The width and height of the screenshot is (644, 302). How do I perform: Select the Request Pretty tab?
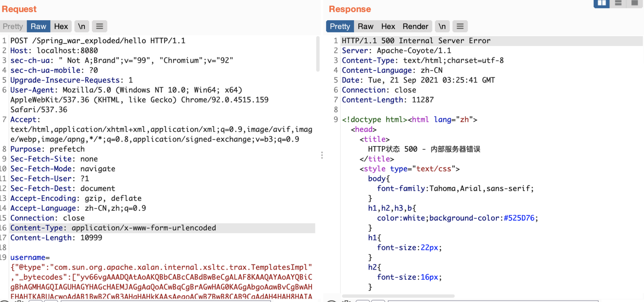pos(13,26)
